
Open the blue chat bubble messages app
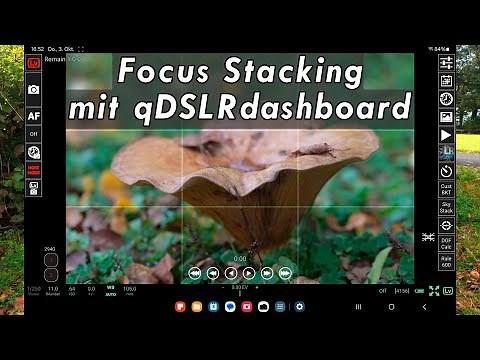(x=230, y=307)
